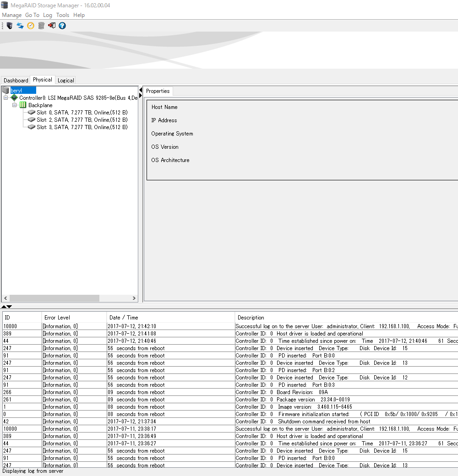458x476 pixels.
Task: Click the tree horizontal scrollbar thumb
Action: click(x=55, y=298)
